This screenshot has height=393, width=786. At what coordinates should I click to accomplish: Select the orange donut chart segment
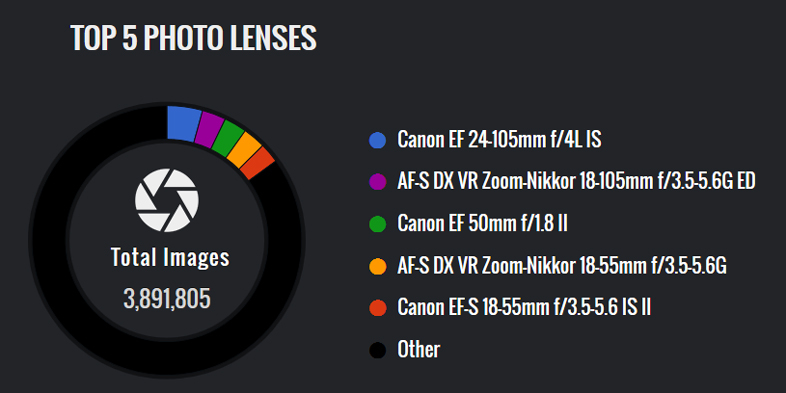click(x=243, y=150)
